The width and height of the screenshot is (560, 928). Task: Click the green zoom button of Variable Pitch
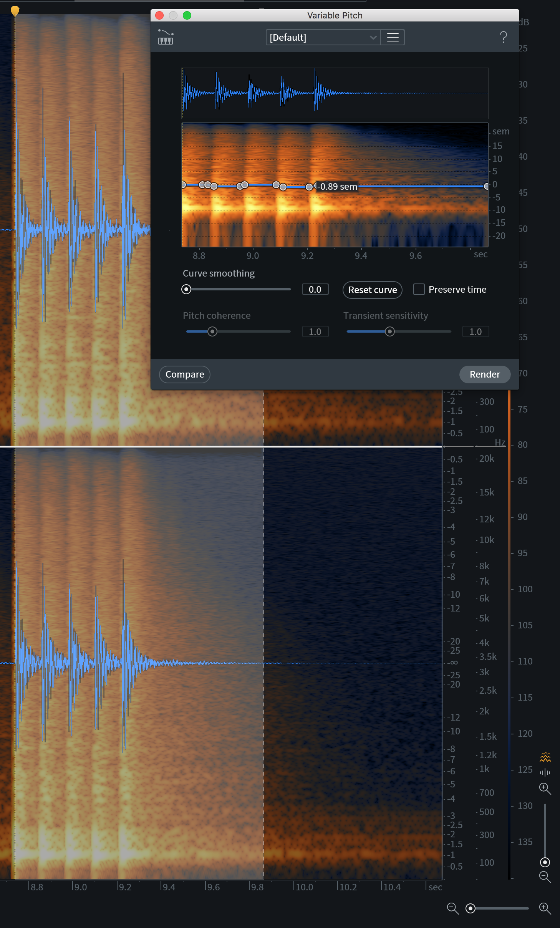[x=187, y=15]
